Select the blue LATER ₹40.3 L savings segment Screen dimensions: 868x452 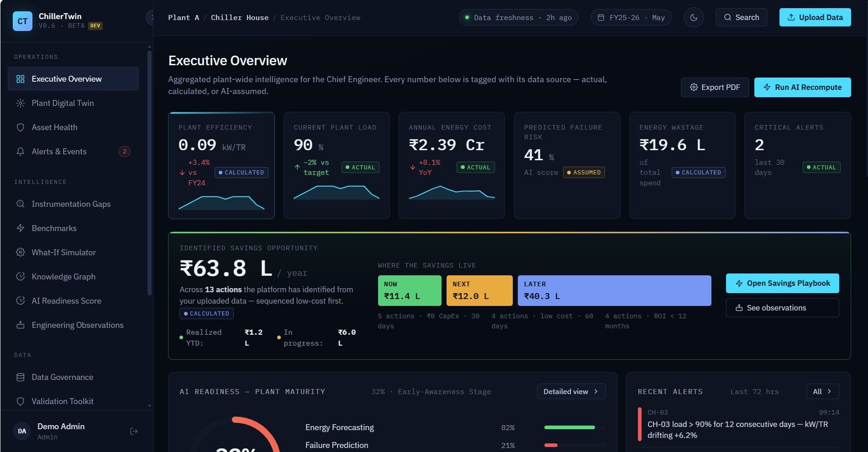[614, 291]
